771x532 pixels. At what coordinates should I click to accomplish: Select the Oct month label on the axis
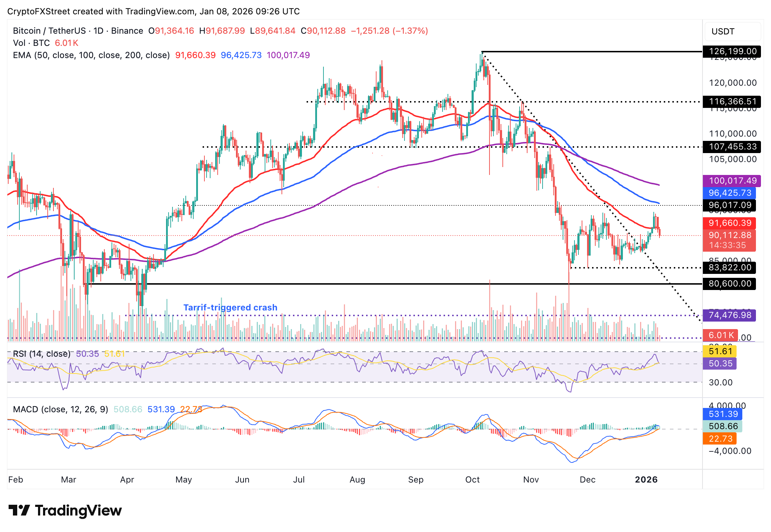point(473,479)
